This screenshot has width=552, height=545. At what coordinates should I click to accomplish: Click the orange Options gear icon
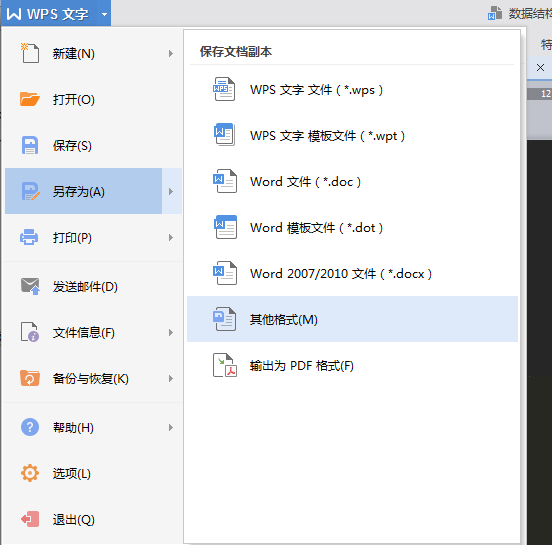(x=30, y=473)
